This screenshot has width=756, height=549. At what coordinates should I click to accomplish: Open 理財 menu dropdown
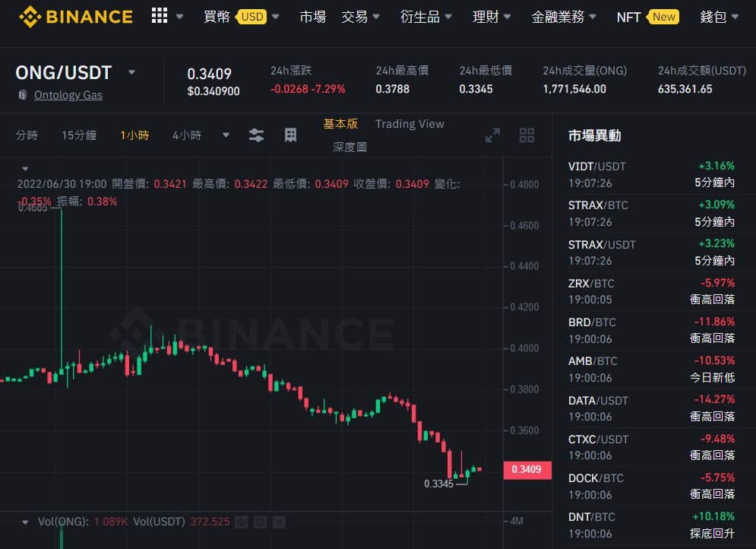[492, 17]
